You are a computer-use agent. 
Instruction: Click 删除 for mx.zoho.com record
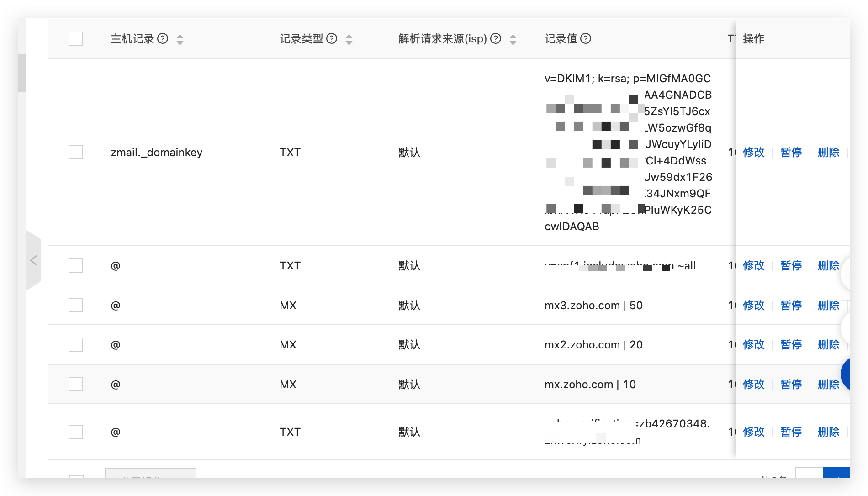829,384
